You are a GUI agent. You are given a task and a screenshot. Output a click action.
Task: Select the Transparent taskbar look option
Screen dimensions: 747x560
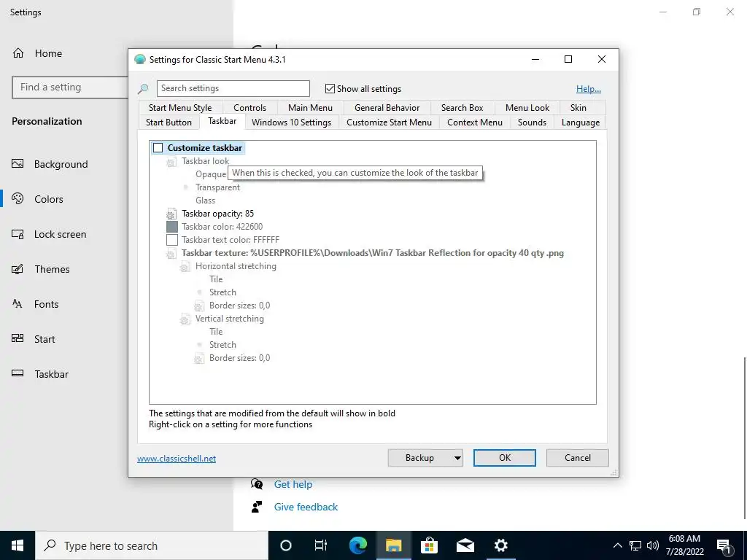[x=217, y=187]
